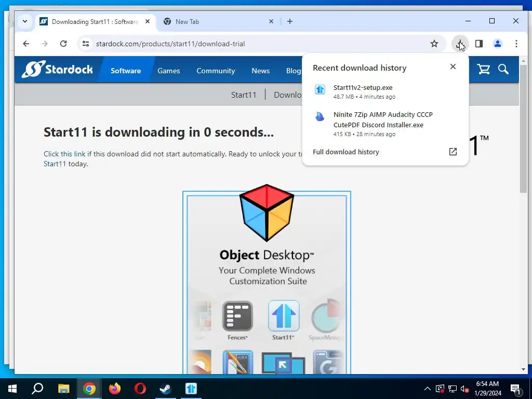
Task: Close the Recent download history popup
Action: (453, 66)
